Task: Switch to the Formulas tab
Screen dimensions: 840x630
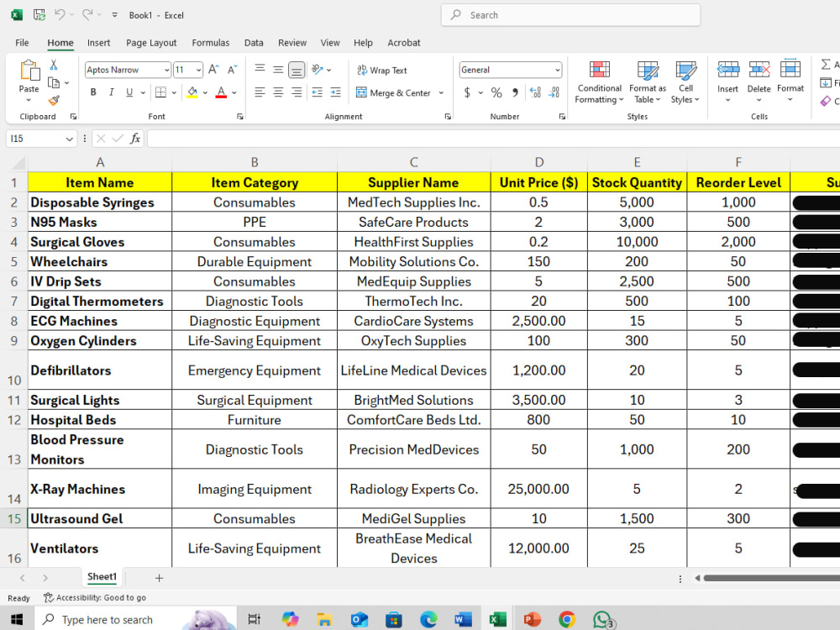Action: (x=211, y=43)
